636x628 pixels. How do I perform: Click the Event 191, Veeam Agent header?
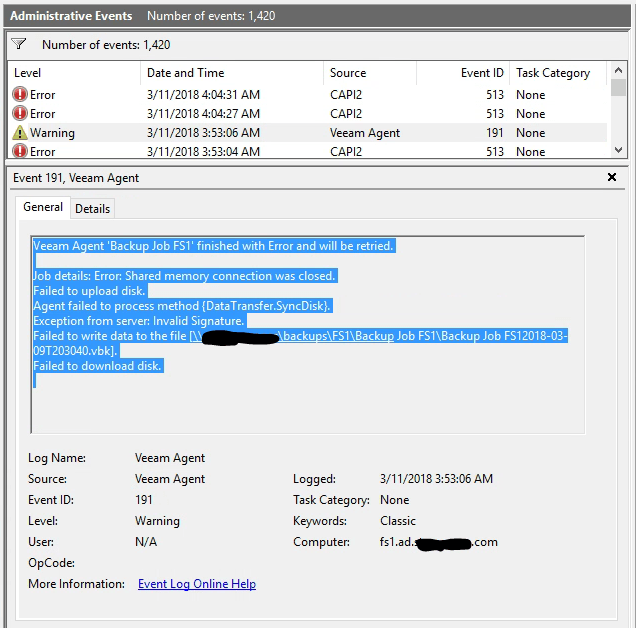(76, 178)
